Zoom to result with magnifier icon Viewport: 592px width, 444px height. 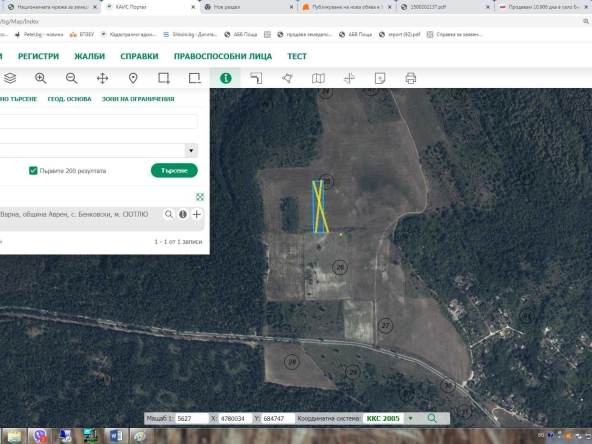click(169, 214)
